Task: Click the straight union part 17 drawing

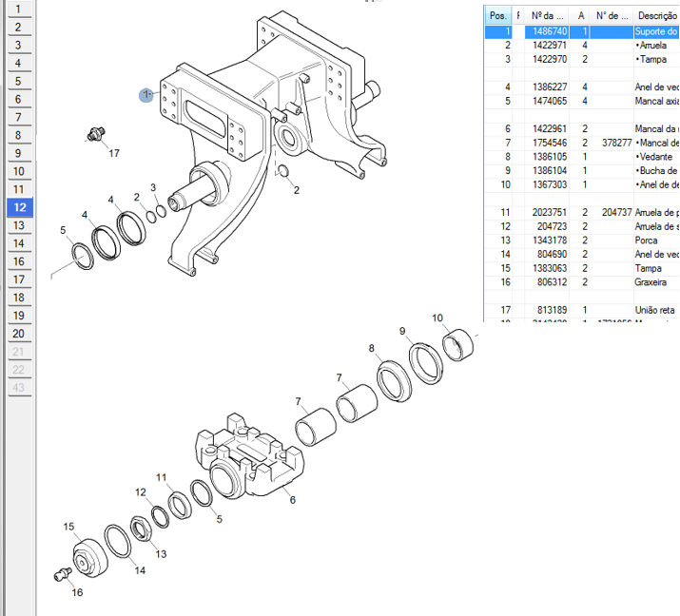Action: pos(94,135)
